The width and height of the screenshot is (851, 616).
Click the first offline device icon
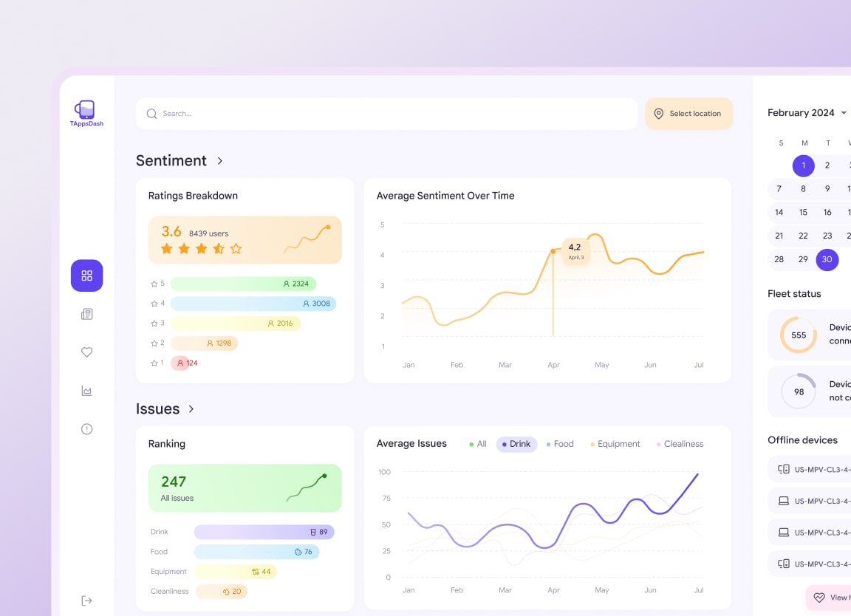click(x=784, y=469)
